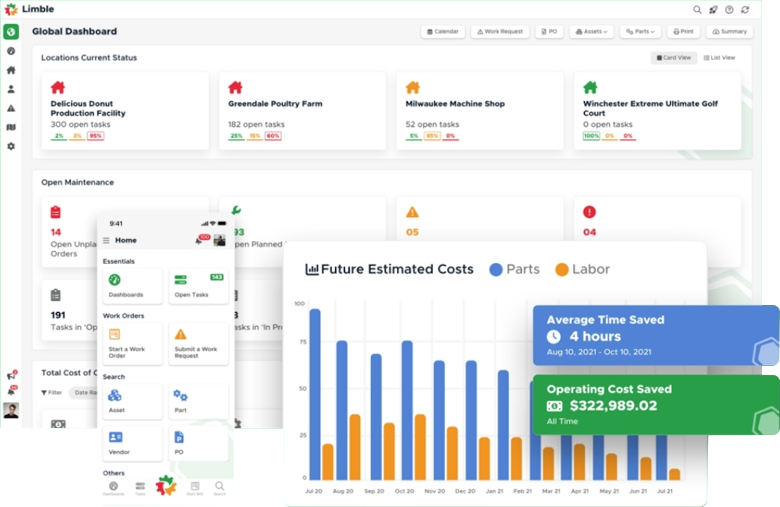Viewport: 780px width, 507px height.
Task: Tap the Limble logo in mobile bottom bar
Action: click(x=166, y=486)
